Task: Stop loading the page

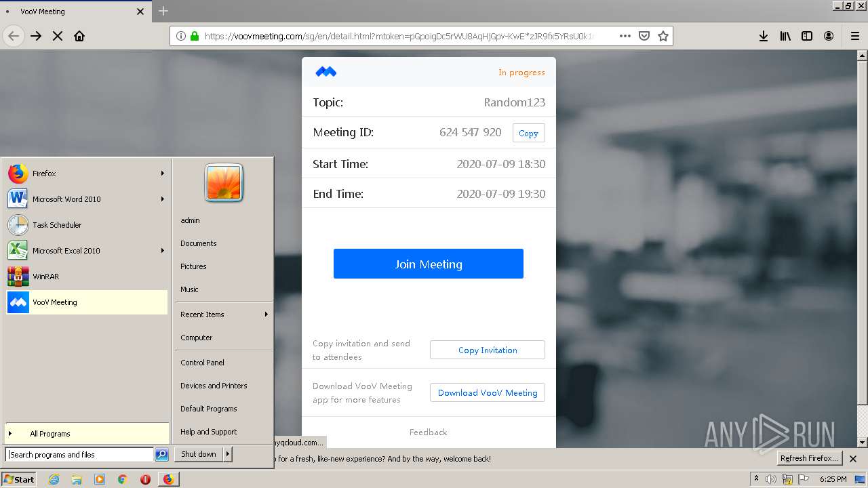Action: tap(58, 36)
